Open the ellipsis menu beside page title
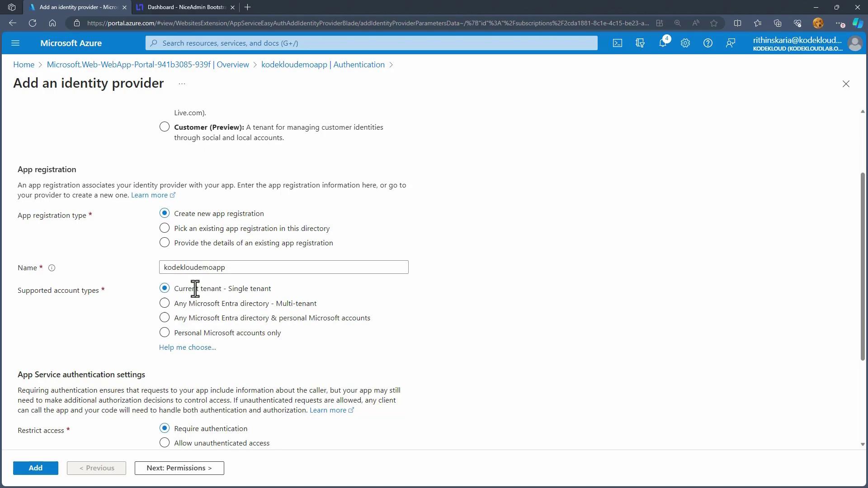 tap(182, 84)
